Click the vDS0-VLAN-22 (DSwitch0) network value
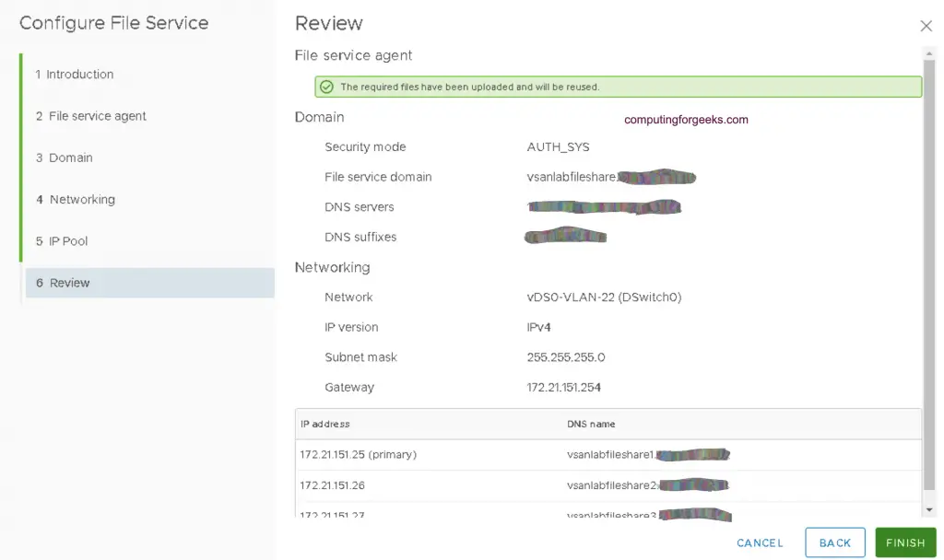Image resolution: width=944 pixels, height=560 pixels. point(604,297)
